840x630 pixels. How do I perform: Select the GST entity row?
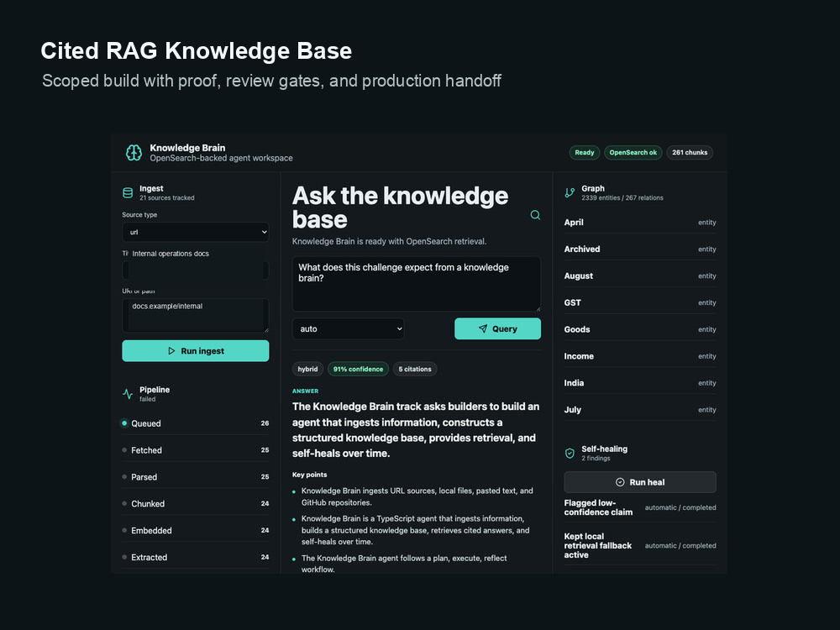coord(639,302)
